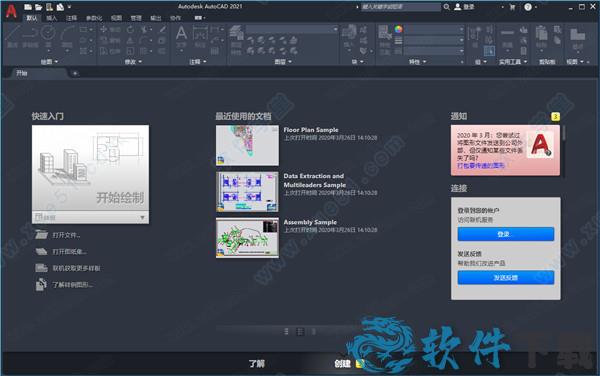Viewport: 600px width, 376px height.
Task: Open the 输出 ribbon tab
Action: tap(156, 18)
